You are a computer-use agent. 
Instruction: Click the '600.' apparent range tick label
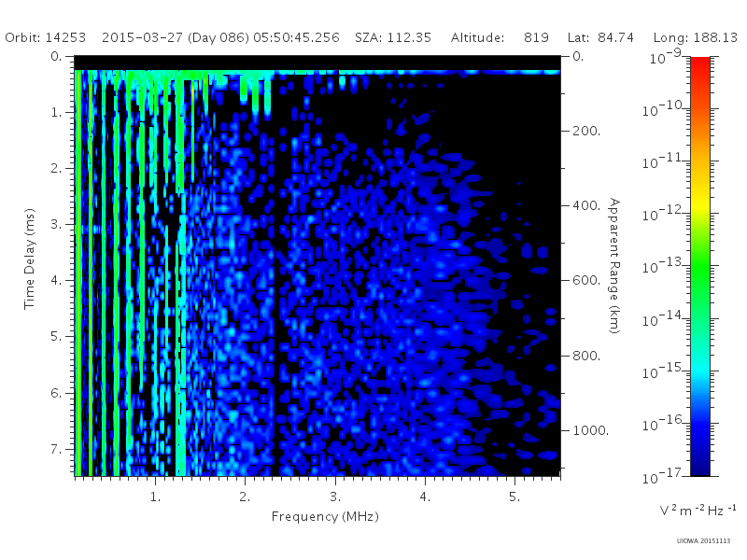[x=586, y=280]
